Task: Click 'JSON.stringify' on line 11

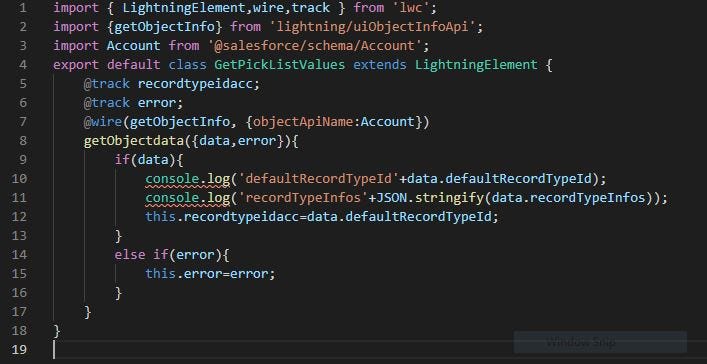Action: pos(430,198)
